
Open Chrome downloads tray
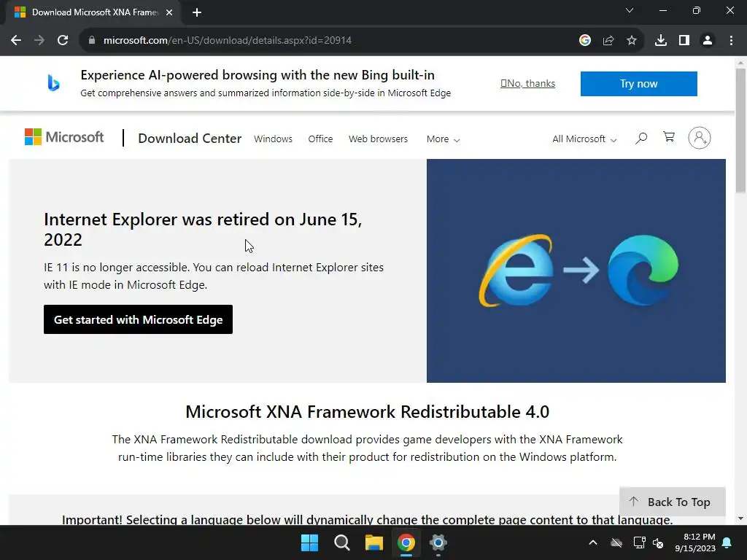click(x=661, y=41)
